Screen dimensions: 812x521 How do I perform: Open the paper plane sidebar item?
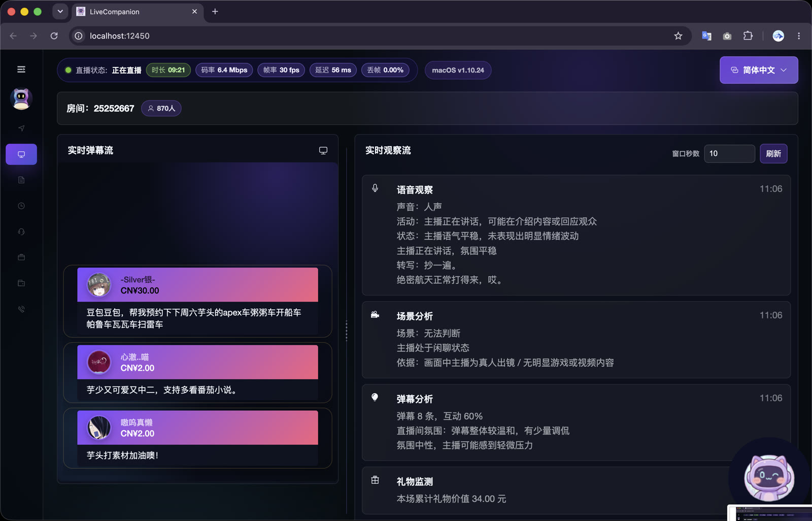pos(21,128)
